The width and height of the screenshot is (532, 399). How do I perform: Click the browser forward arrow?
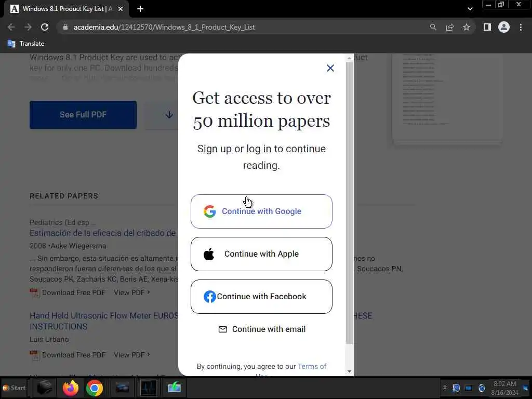pos(28,27)
